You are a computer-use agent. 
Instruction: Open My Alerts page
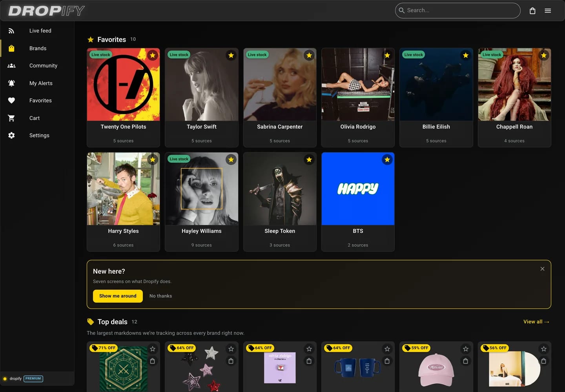click(37, 83)
